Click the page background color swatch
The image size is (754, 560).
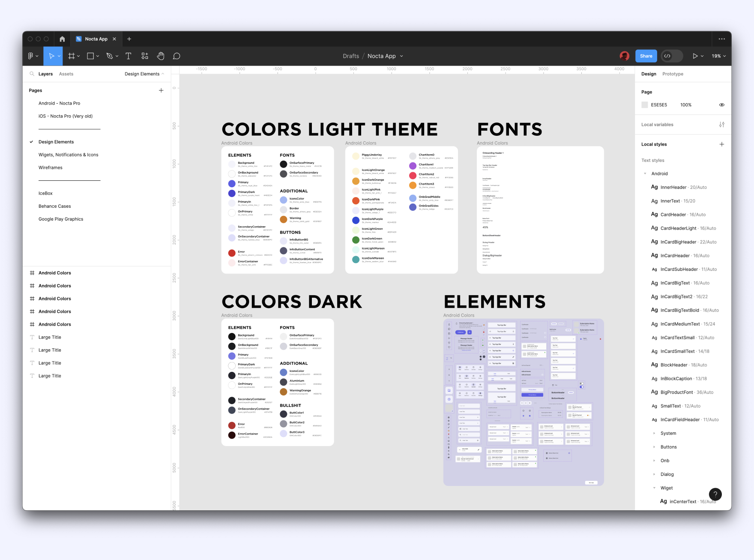(644, 105)
